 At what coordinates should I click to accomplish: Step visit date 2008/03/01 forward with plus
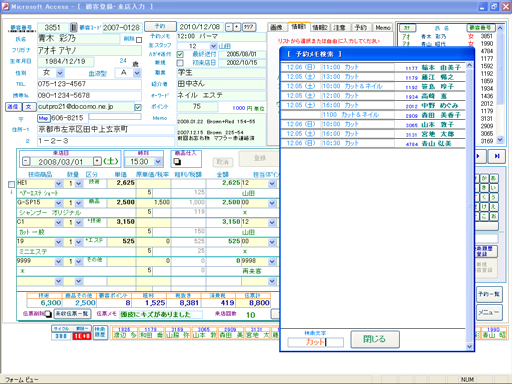point(97,161)
